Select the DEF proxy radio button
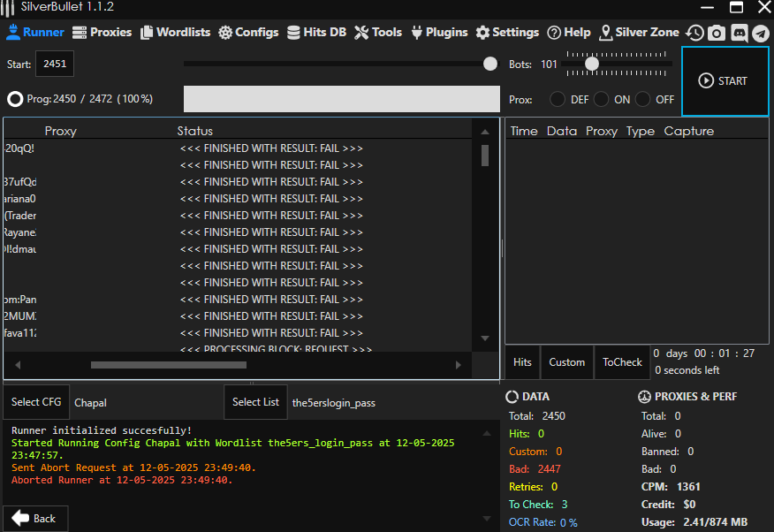This screenshot has height=532, width=774. coord(558,99)
